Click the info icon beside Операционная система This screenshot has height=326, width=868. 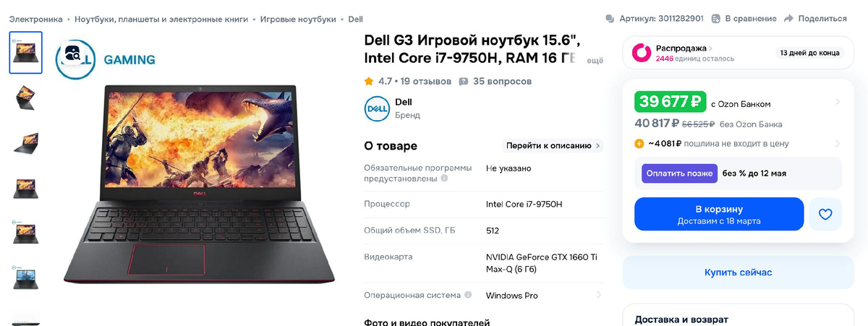[468, 295]
